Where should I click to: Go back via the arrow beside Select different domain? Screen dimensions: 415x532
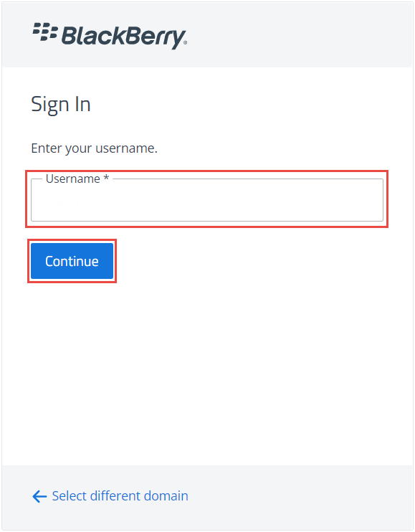[x=39, y=496]
